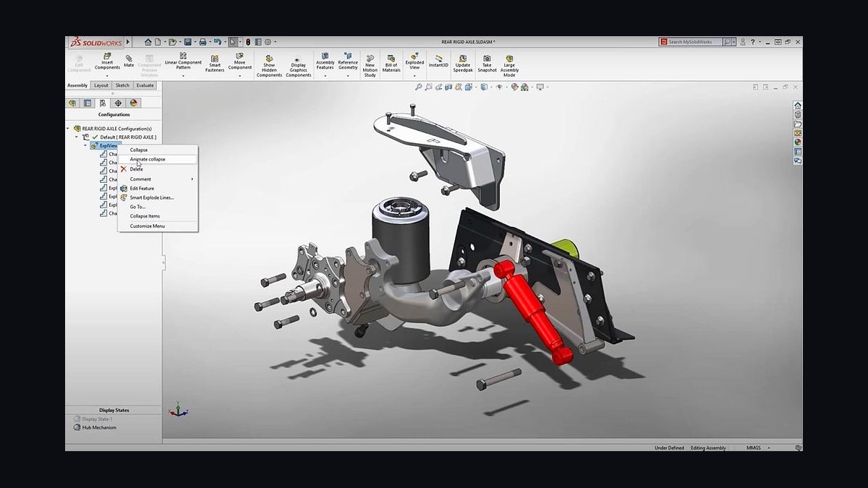The height and width of the screenshot is (488, 868).
Task: Select the Move Component tool
Action: [240, 61]
